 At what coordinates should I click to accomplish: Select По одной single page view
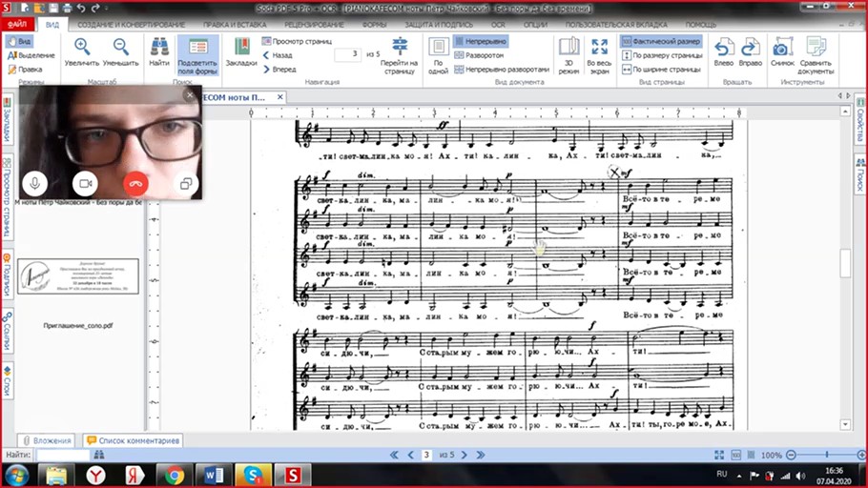(x=439, y=56)
